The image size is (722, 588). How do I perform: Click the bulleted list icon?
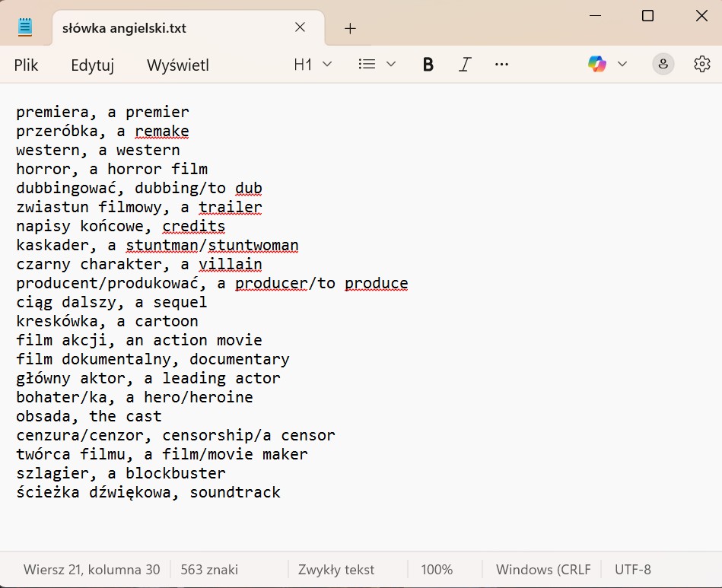tap(367, 64)
